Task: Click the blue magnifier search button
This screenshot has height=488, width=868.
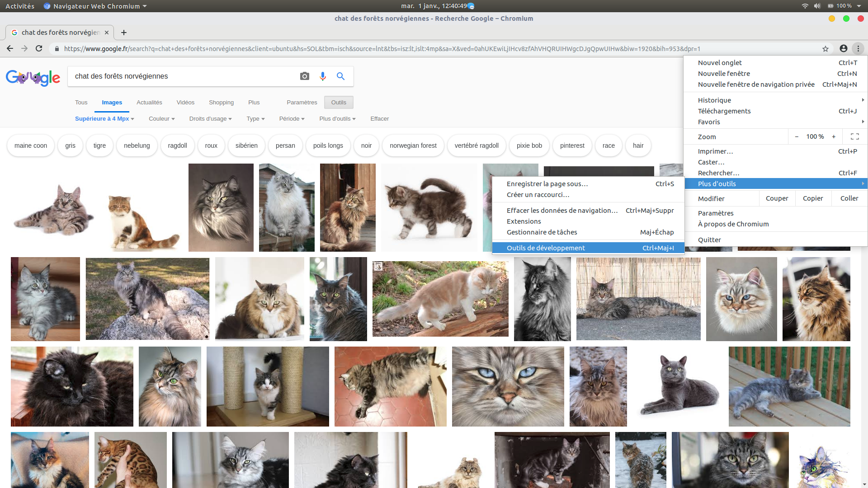Action: click(x=341, y=76)
